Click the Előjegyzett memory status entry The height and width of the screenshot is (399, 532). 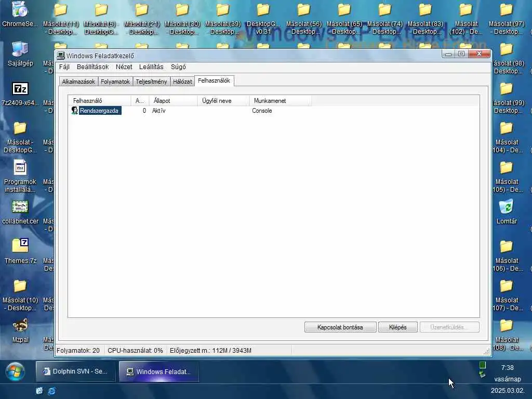click(x=211, y=351)
